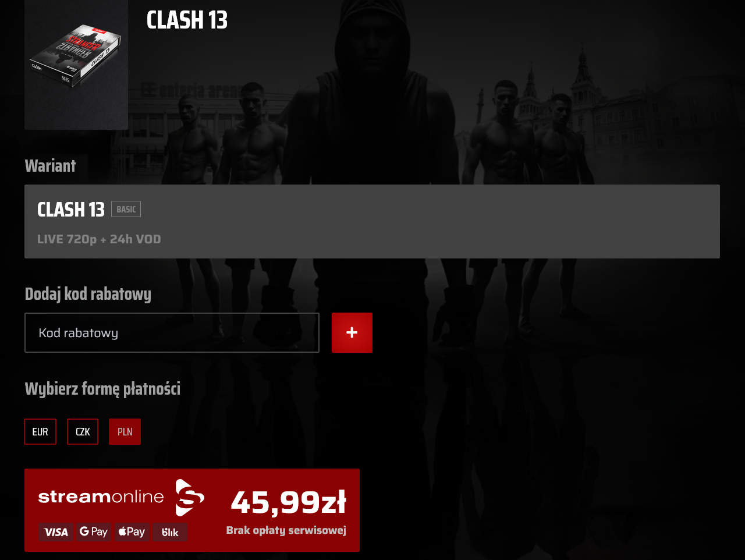Click LIVE 720p + 24h VOD description
745x560 pixels.
click(99, 239)
